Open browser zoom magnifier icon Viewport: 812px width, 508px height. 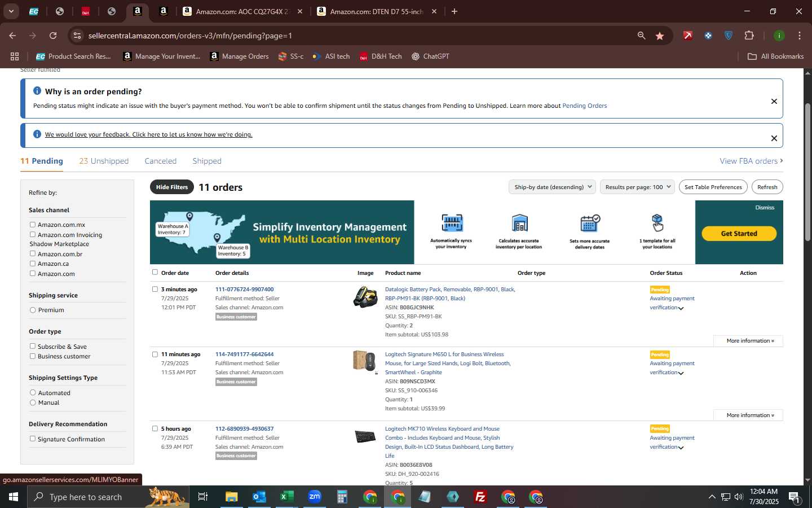[641, 36]
